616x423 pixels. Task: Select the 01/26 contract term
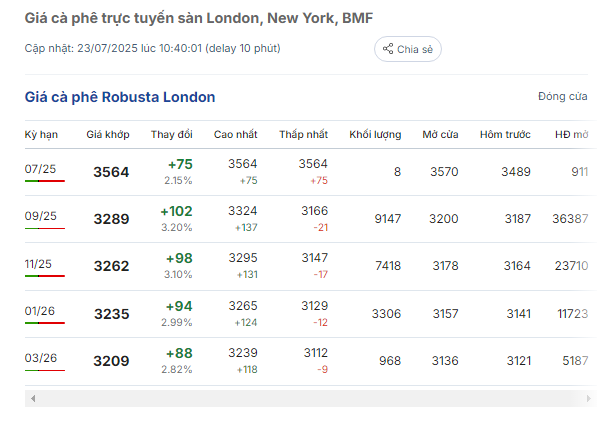40,311
